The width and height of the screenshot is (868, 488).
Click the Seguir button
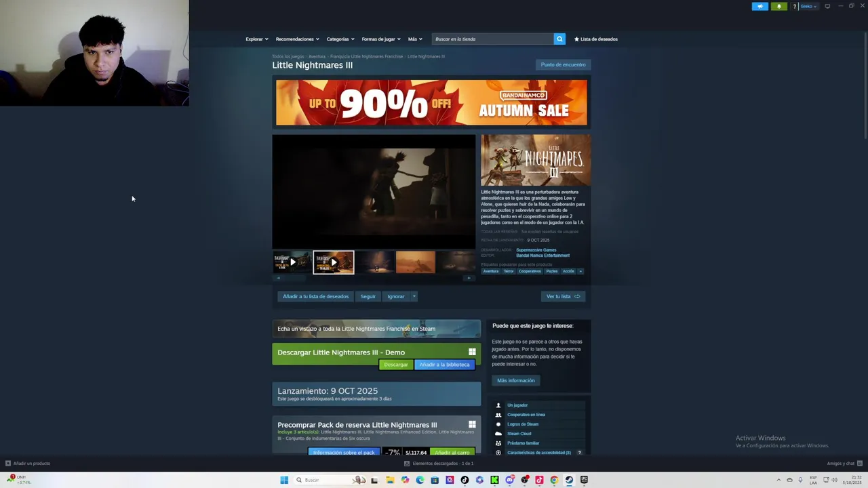pyautogui.click(x=368, y=296)
